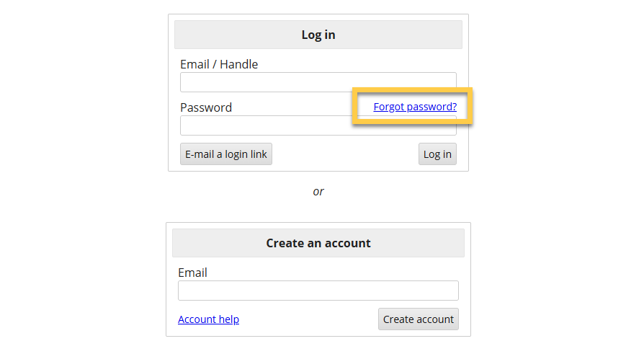
Task: Click the italic or separator text
Action: click(x=318, y=191)
